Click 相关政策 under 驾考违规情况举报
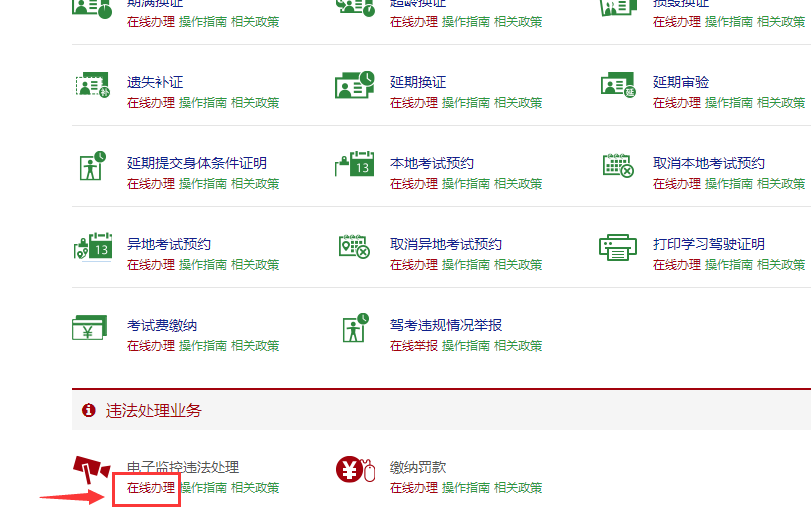This screenshot has width=811, height=529. point(518,346)
